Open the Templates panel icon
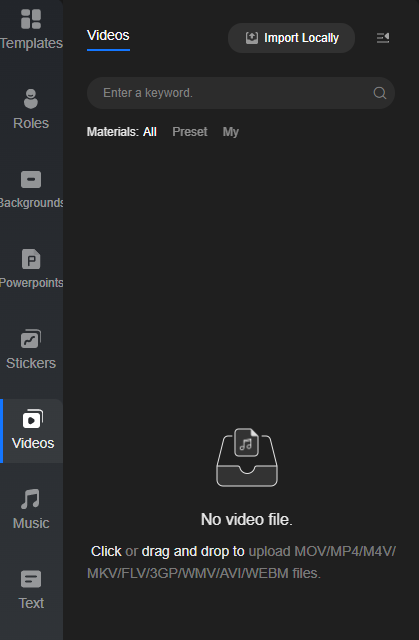The height and width of the screenshot is (640, 419). click(x=31, y=19)
